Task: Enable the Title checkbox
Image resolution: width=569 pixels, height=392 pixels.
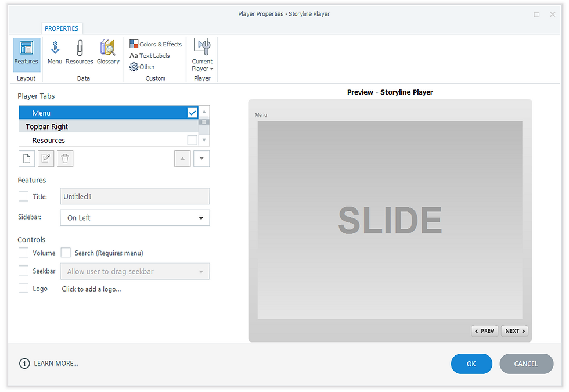Action: coord(24,196)
